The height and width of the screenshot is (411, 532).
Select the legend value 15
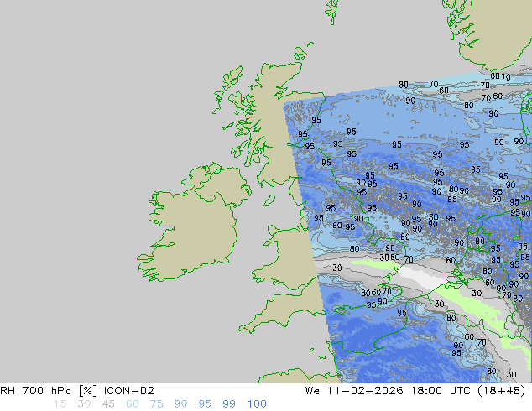(60, 404)
